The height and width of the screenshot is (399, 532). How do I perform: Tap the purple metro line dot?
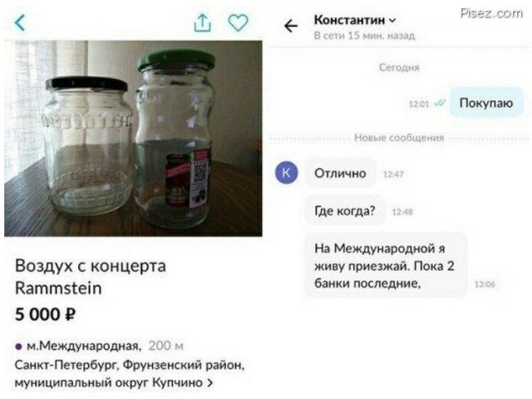pyautogui.click(x=18, y=347)
